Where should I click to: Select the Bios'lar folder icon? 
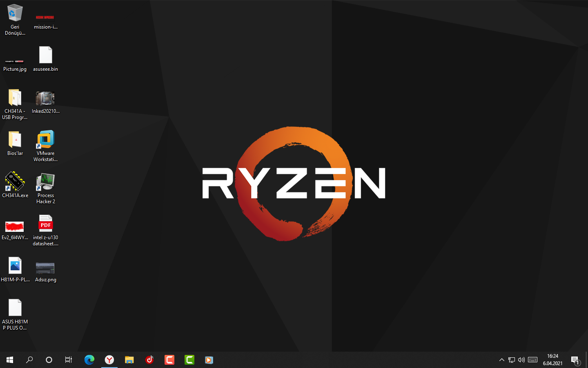[x=15, y=144]
